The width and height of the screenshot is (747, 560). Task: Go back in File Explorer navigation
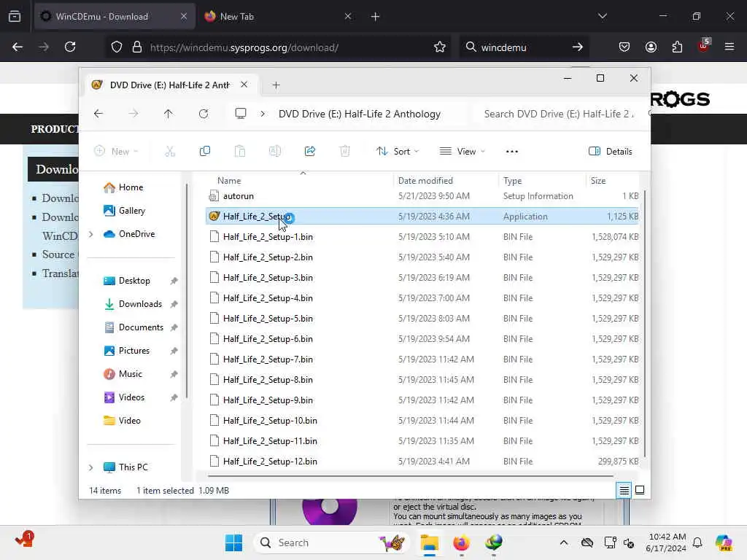pos(98,114)
